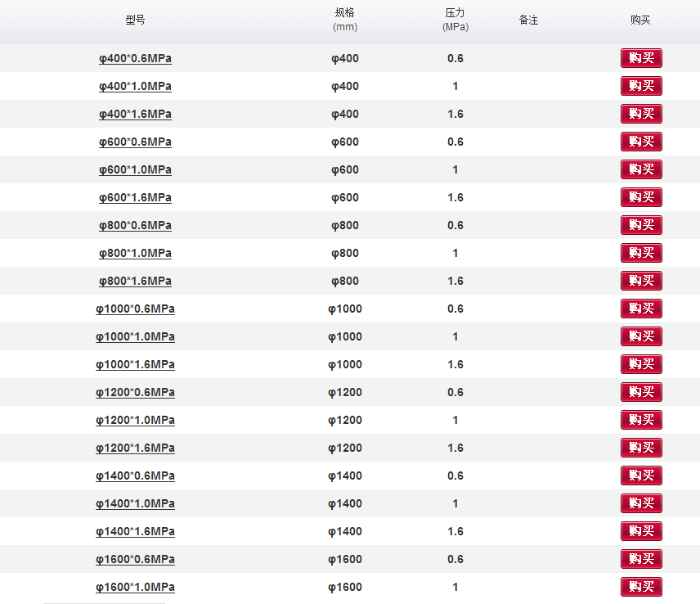
Task: Buy the φ1400*1.6MPa product
Action: point(641,530)
